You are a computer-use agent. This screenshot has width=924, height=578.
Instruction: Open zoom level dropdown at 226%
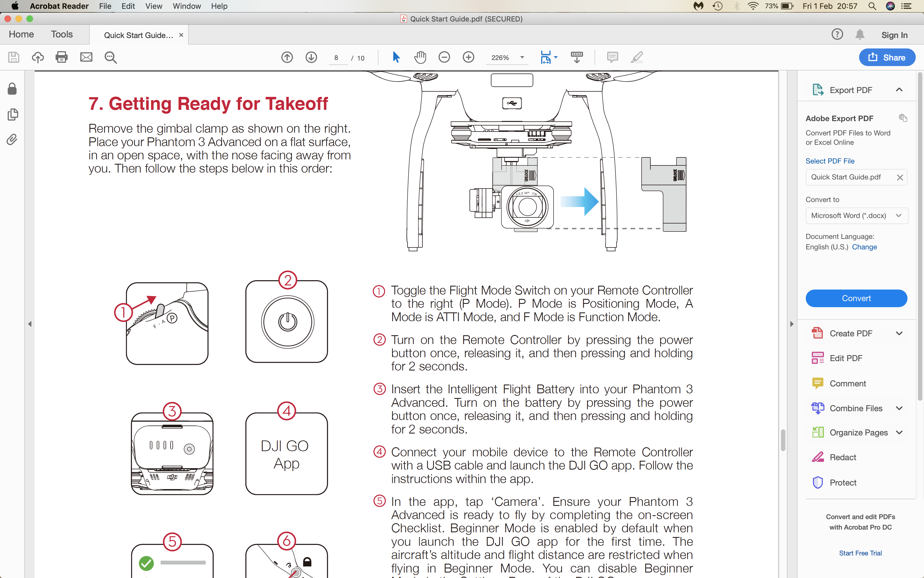click(522, 57)
